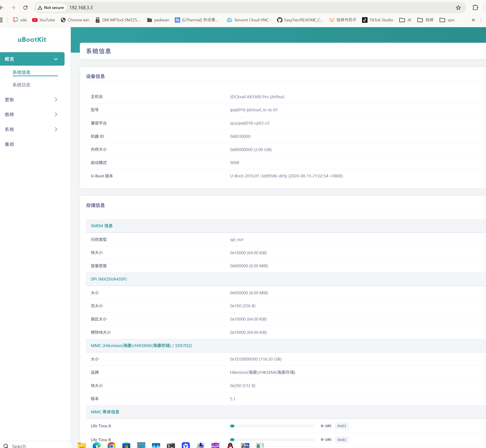The image size is (486, 448).
Task: Open the SMI MPTool SM225 bookmark
Action: (118, 20)
